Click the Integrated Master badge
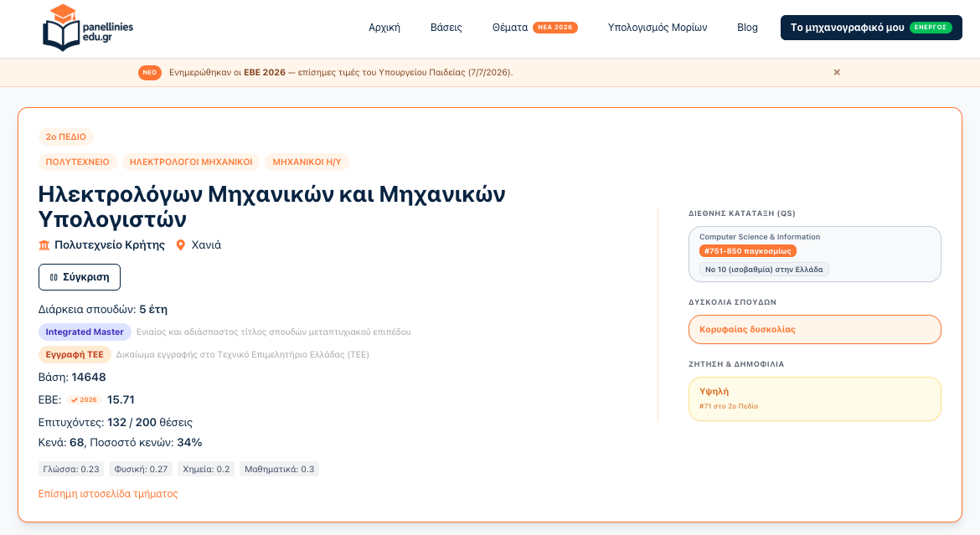 (x=85, y=332)
